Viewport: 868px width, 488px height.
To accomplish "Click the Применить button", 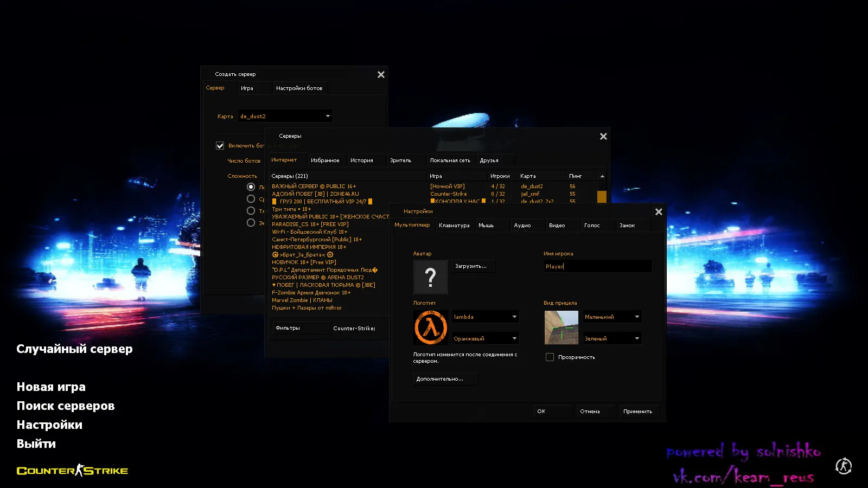I will [x=639, y=411].
